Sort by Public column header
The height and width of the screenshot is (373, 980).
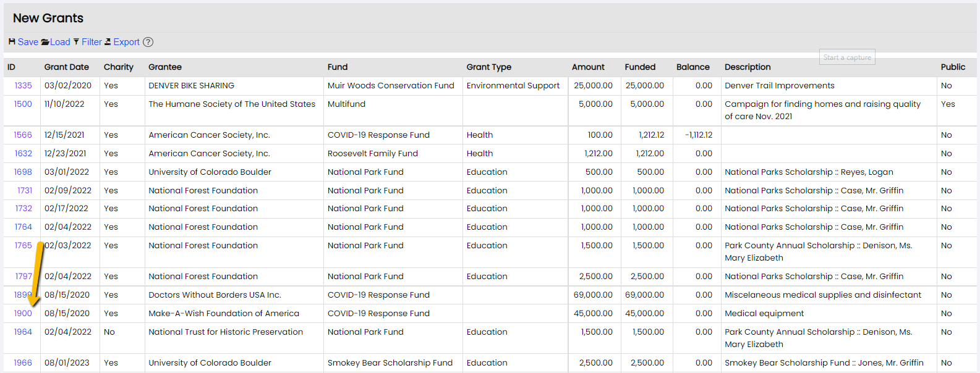(x=953, y=67)
